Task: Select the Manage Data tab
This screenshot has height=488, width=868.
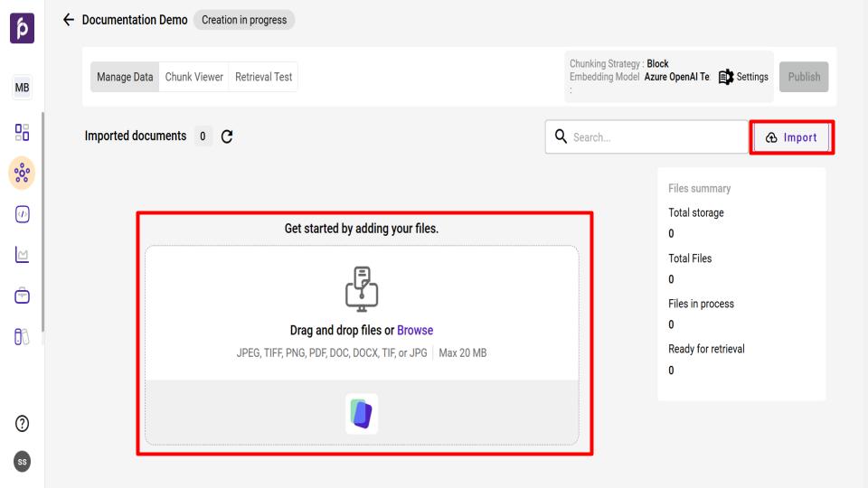Action: click(125, 77)
